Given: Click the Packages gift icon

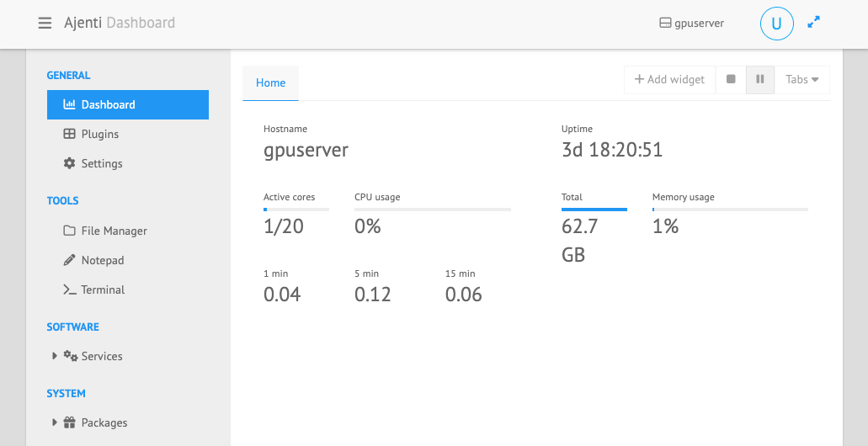Looking at the screenshot, I should (x=69, y=422).
